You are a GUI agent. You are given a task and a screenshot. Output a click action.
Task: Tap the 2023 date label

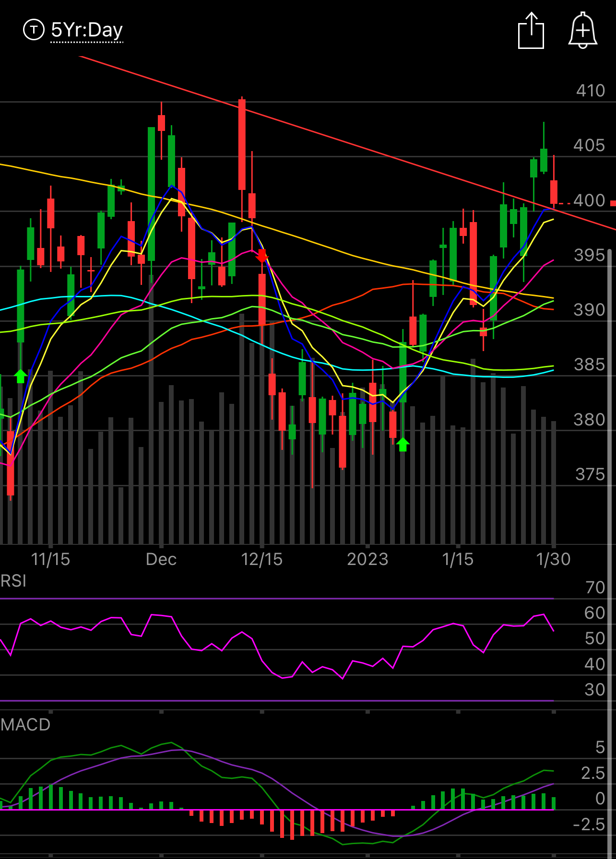click(x=367, y=559)
